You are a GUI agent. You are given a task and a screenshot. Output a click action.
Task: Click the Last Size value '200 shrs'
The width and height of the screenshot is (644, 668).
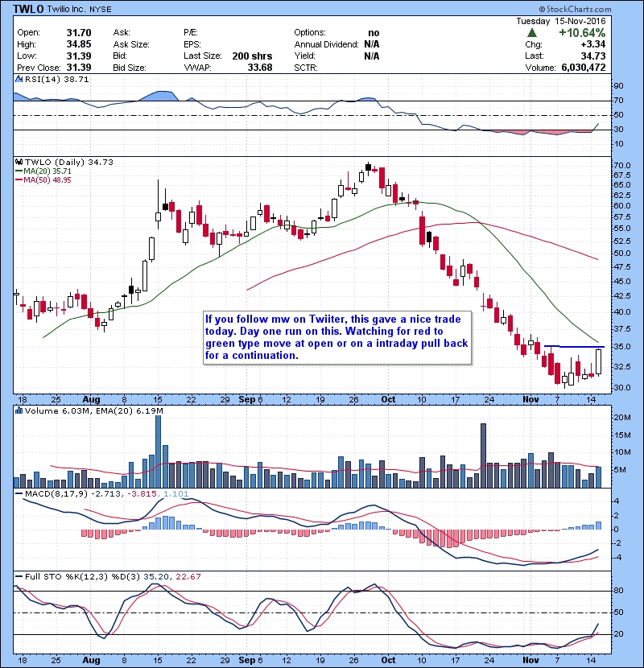click(x=252, y=56)
